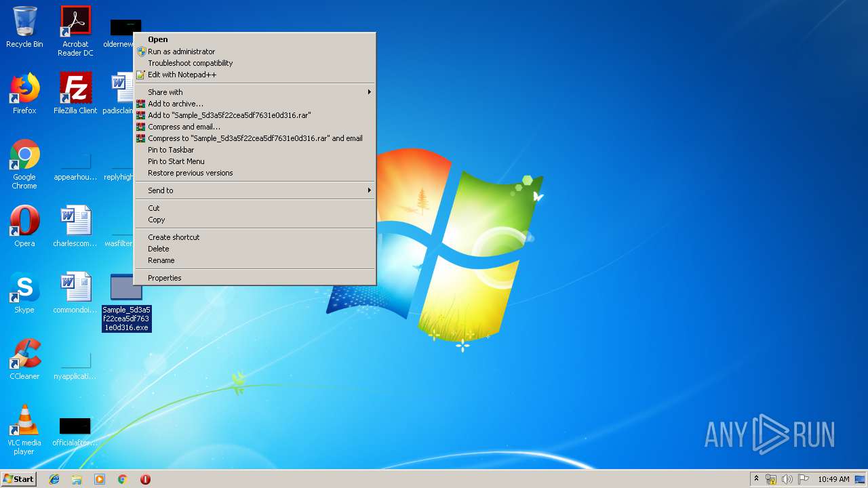The image size is (868, 488).
Task: Select the CCleaner desktop shortcut
Action: point(24,359)
